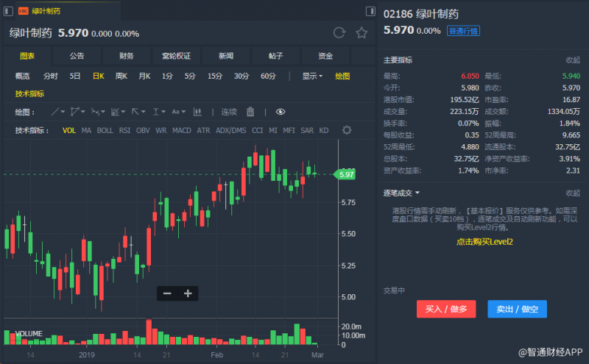Select the arrow drawing tool
The height and width of the screenshot is (364, 589).
(135, 112)
